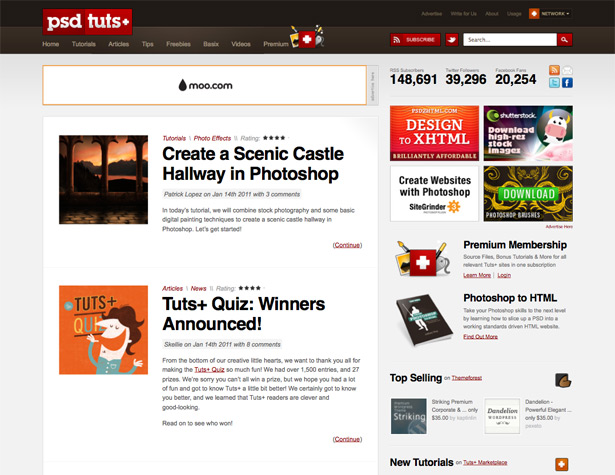
Task: Click the Facebook icon in sidebar
Action: [567, 83]
